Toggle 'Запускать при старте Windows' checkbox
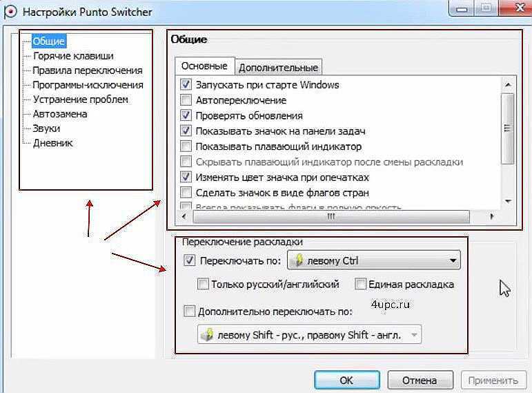The width and height of the screenshot is (532, 393). point(186,84)
